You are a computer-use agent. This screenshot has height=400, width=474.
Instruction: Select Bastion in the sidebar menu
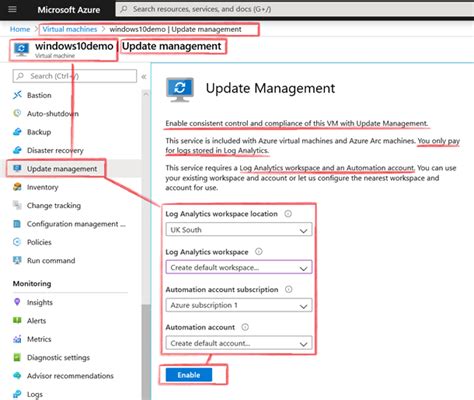[x=39, y=95]
